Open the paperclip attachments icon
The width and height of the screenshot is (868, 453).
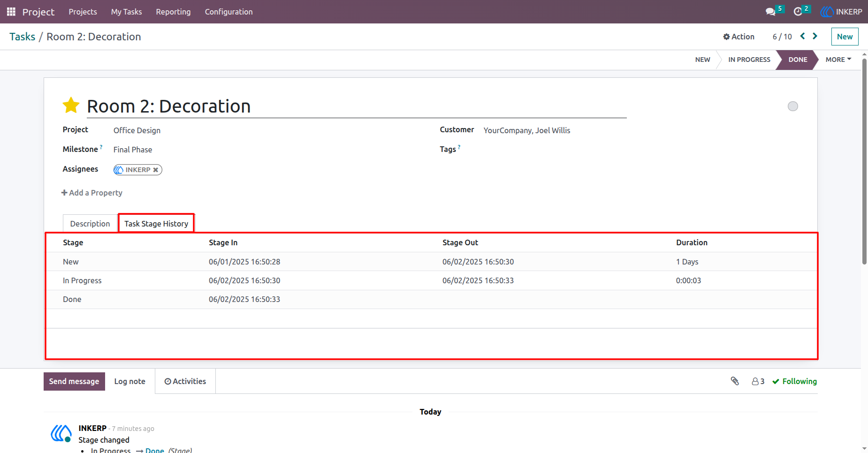coord(735,381)
